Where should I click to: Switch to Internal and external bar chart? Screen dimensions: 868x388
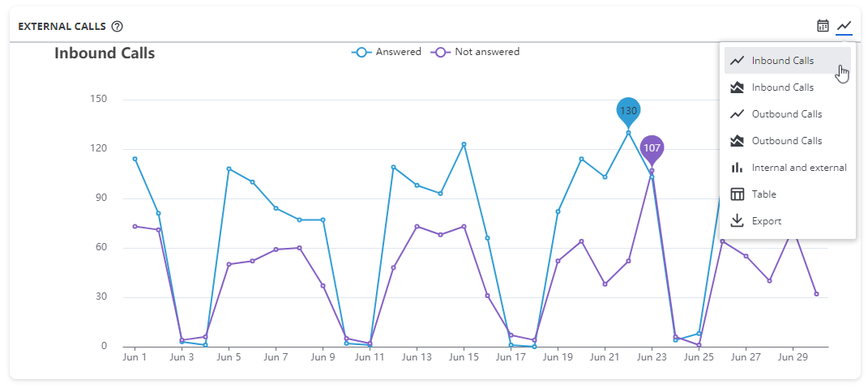coord(798,168)
